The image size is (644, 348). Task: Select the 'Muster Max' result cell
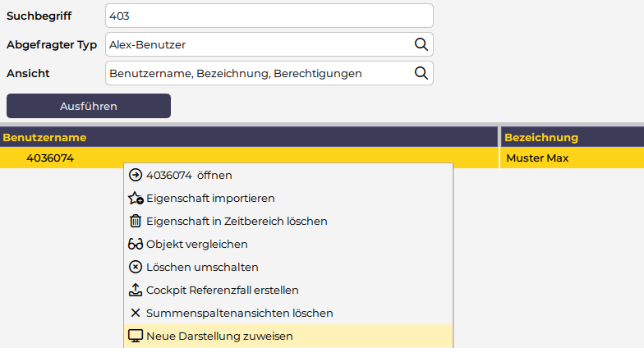click(537, 158)
